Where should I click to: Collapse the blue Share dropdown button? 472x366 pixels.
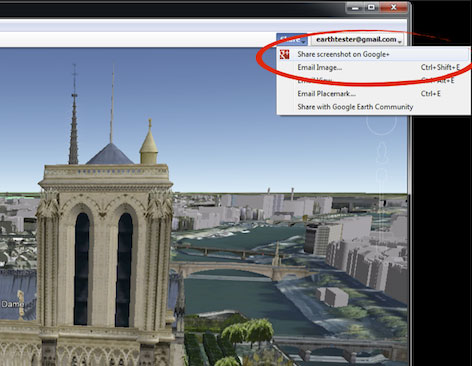pyautogui.click(x=291, y=39)
